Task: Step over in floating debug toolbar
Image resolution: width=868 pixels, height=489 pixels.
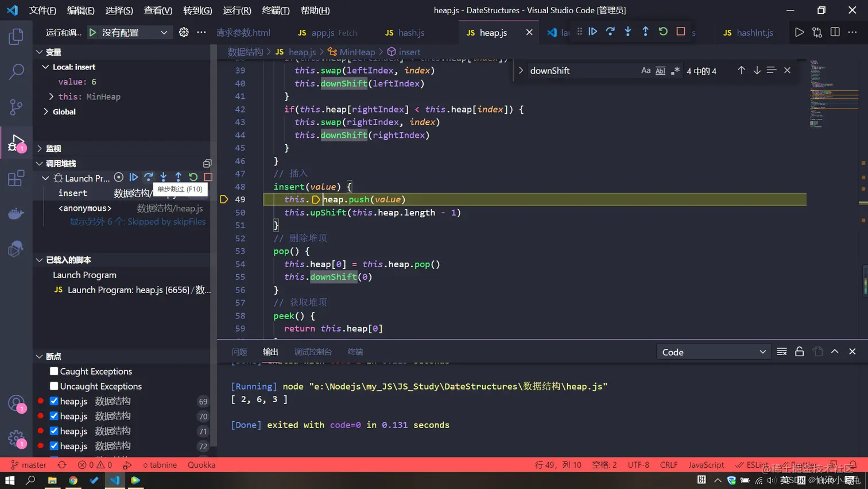Action: (x=610, y=32)
